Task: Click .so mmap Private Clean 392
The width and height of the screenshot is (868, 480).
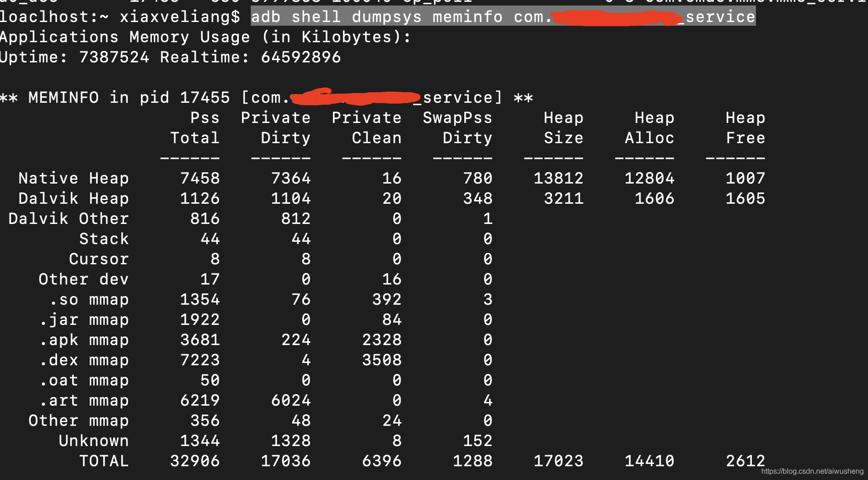Action: [387, 300]
